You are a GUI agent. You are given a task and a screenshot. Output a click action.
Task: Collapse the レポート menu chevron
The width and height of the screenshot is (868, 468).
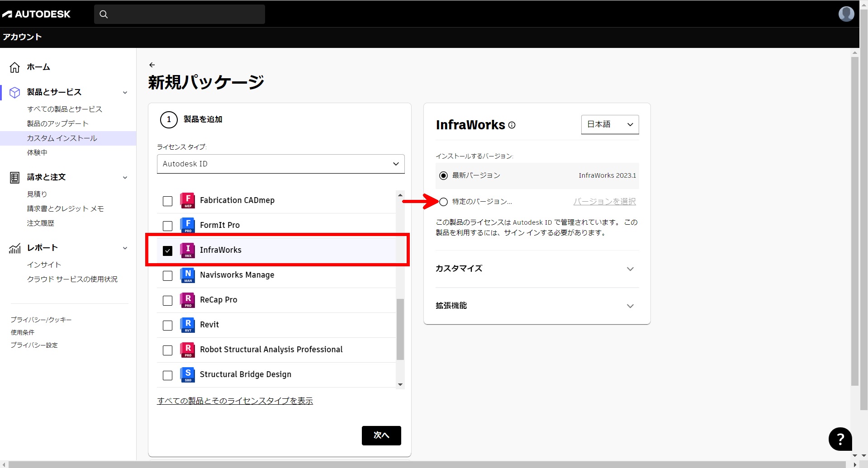[125, 248]
